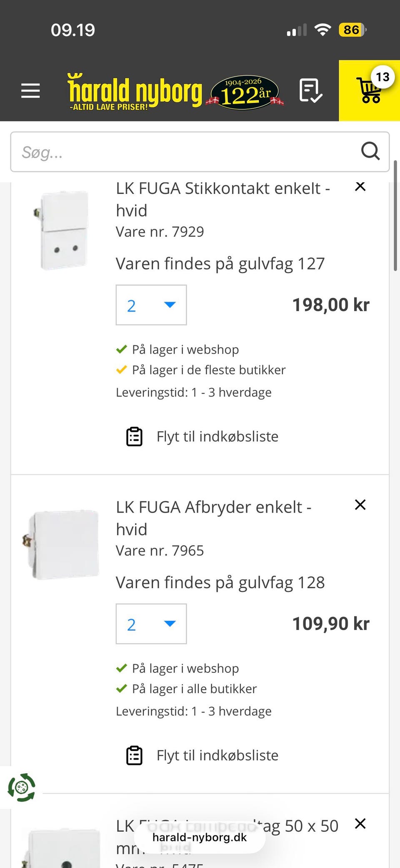
Task: Move Afbryder to shopping list via text link
Action: pos(217,755)
